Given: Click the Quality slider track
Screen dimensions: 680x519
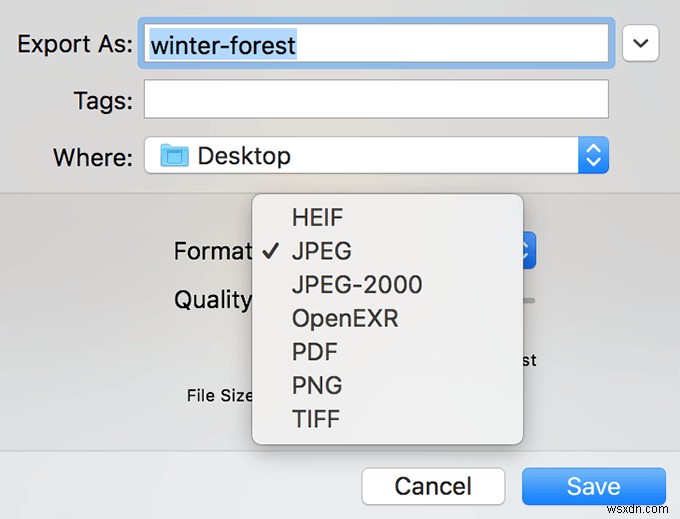Looking at the screenshot, I should (x=529, y=299).
